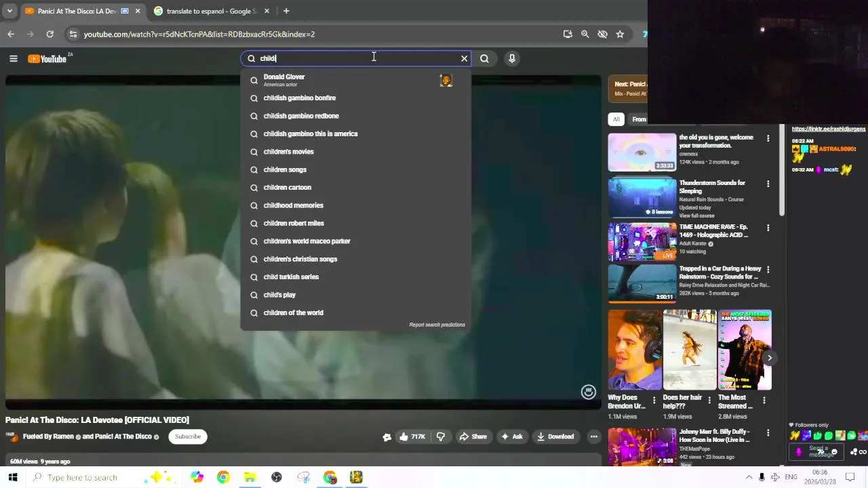Pick the children songs suggestion
The height and width of the screenshot is (488, 868).
(355, 169)
